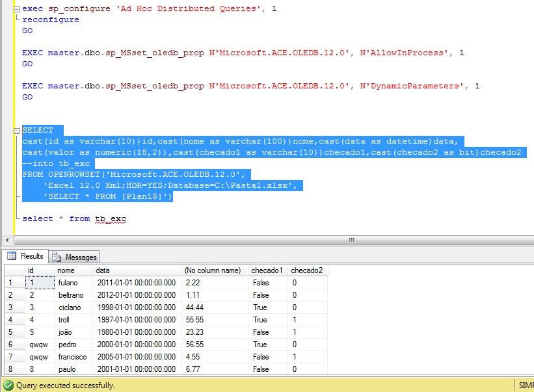Image resolution: width=534 pixels, height=392 pixels.
Task: Click the SIMP area in the status bar
Action: [x=526, y=385]
